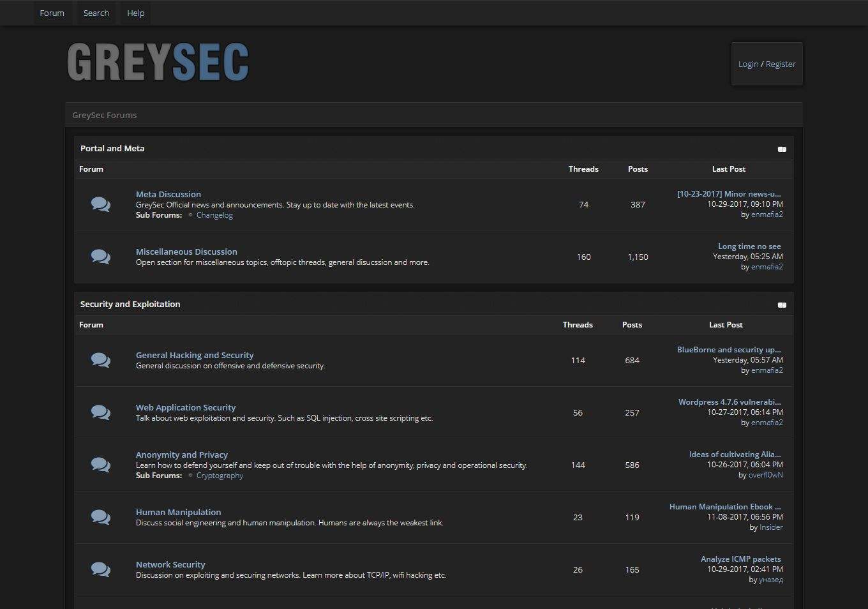Click the 1,150 posts count
The image size is (868, 609).
pyautogui.click(x=638, y=257)
